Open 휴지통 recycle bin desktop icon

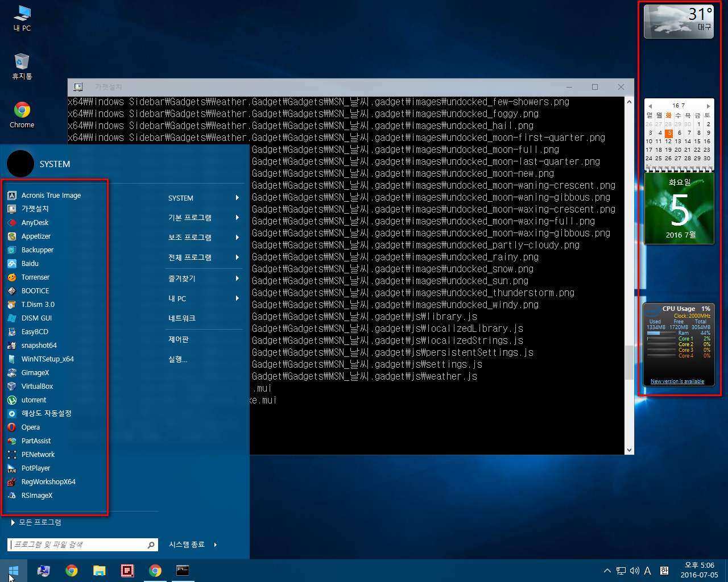tap(22, 66)
